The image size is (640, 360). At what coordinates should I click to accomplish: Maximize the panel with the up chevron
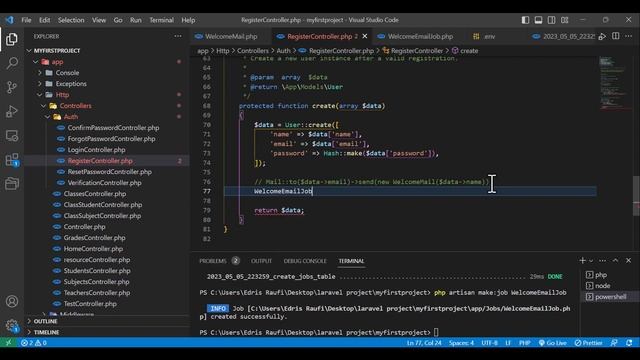616,260
